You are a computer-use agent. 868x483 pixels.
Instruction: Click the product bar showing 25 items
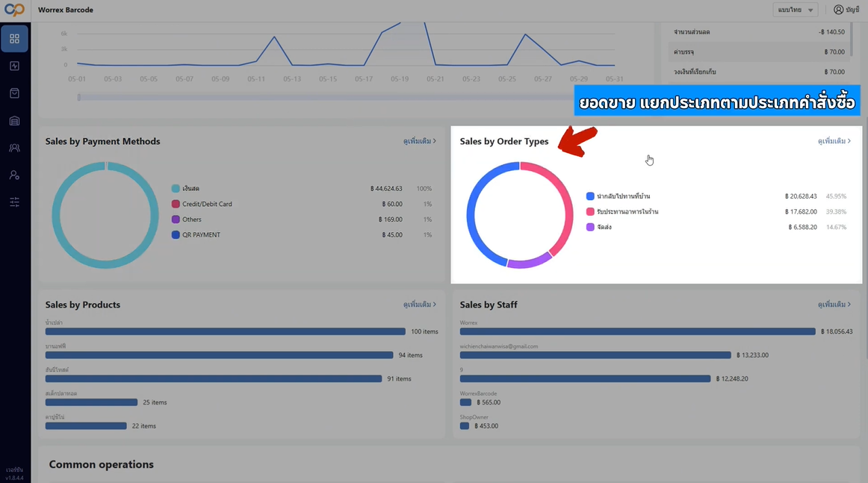click(91, 402)
